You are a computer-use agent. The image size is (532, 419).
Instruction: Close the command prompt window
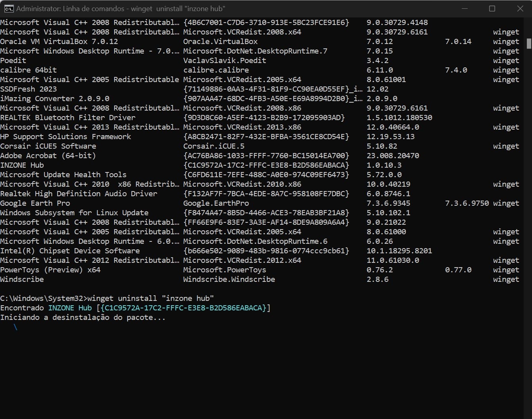pyautogui.click(x=520, y=8)
